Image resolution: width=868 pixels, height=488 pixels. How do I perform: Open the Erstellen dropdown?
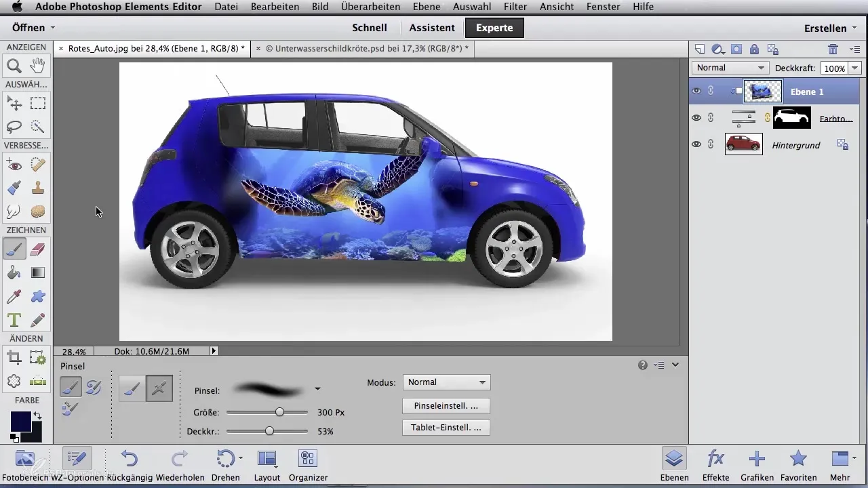(x=830, y=28)
